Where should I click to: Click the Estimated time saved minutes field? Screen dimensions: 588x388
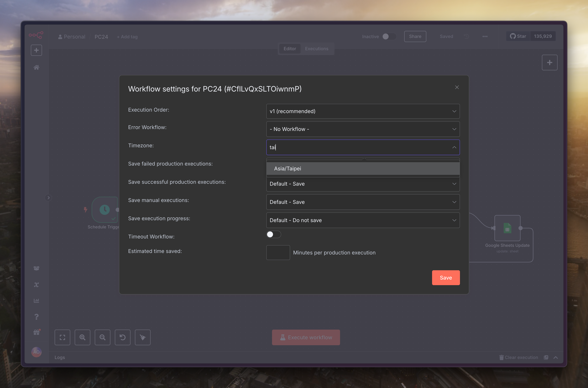278,252
